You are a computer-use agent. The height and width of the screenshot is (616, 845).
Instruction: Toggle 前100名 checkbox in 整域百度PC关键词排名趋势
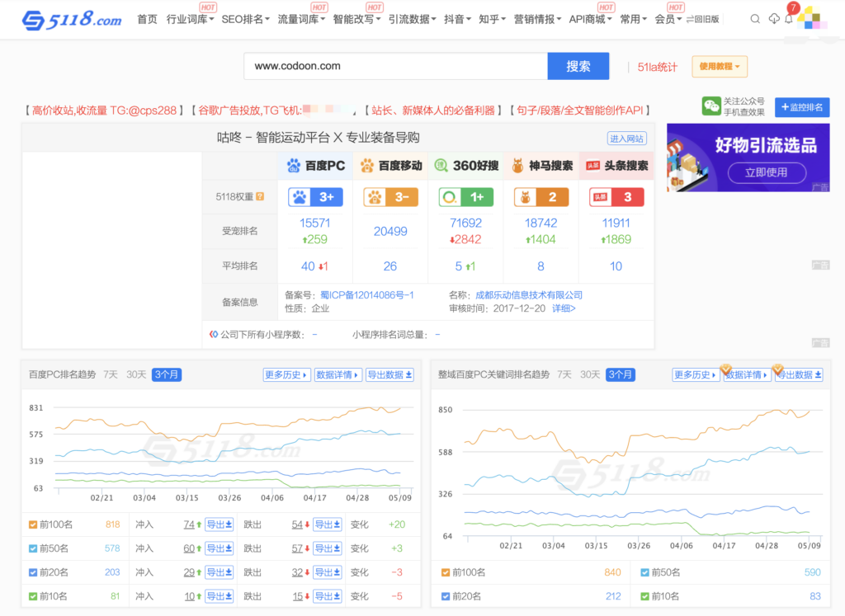click(x=445, y=572)
